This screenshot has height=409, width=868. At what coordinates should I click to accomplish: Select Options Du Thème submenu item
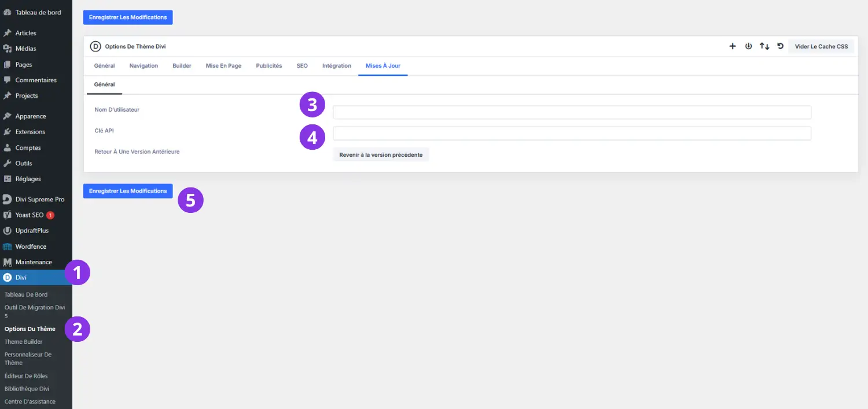click(30, 329)
